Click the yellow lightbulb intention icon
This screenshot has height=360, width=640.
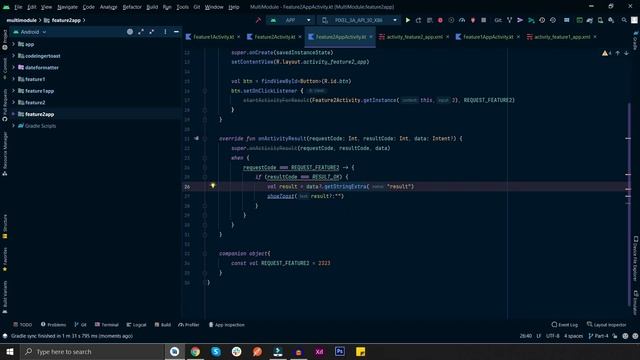click(x=213, y=186)
